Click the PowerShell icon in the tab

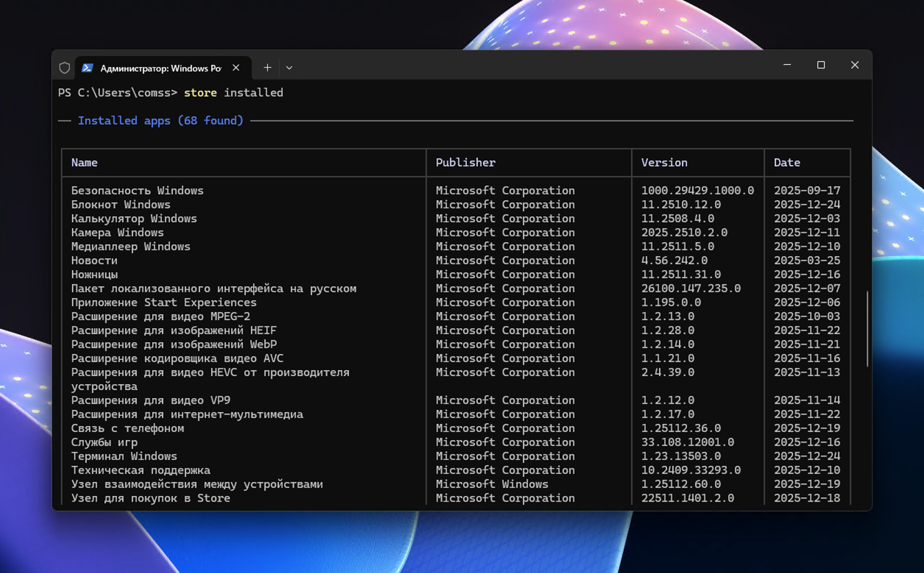87,68
